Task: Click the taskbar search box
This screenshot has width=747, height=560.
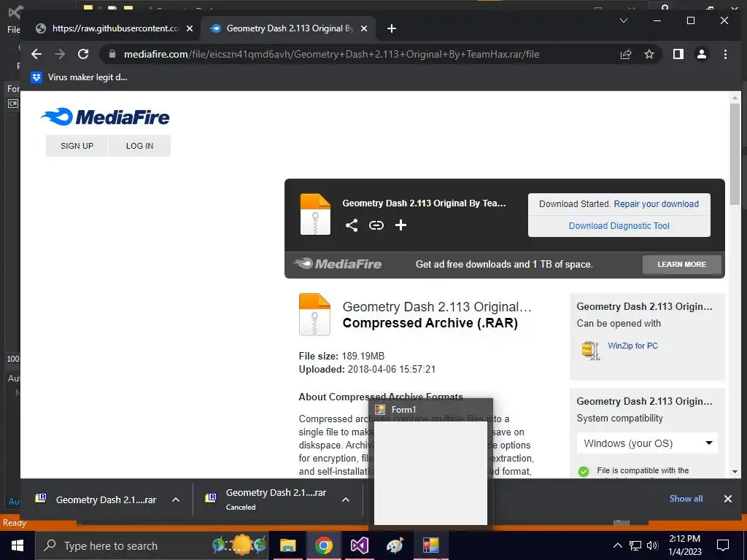Action: click(x=152, y=545)
